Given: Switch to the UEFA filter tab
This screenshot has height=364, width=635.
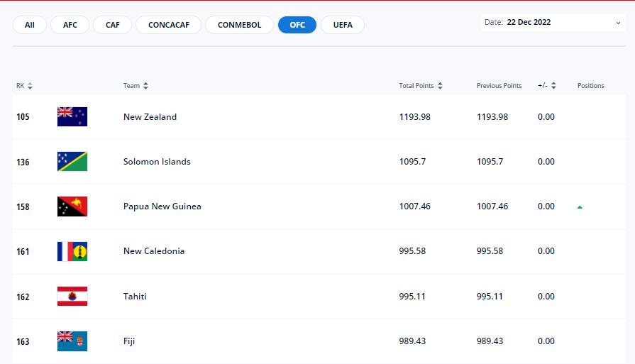Looking at the screenshot, I should tap(343, 25).
